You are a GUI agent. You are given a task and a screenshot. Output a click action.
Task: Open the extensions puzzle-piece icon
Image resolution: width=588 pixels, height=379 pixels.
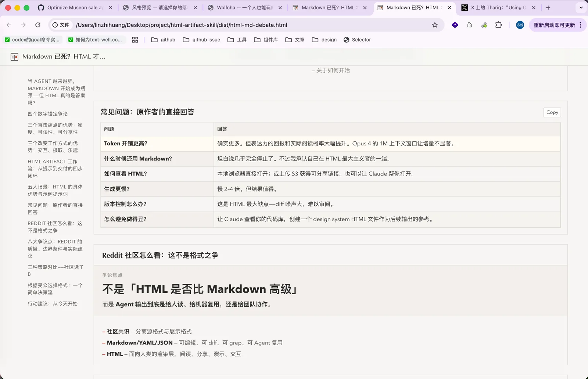pyautogui.click(x=498, y=25)
